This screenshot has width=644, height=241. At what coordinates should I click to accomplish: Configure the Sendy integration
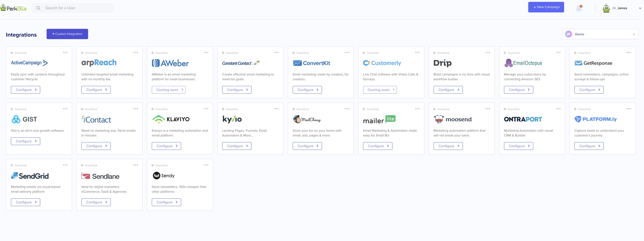pos(166,202)
